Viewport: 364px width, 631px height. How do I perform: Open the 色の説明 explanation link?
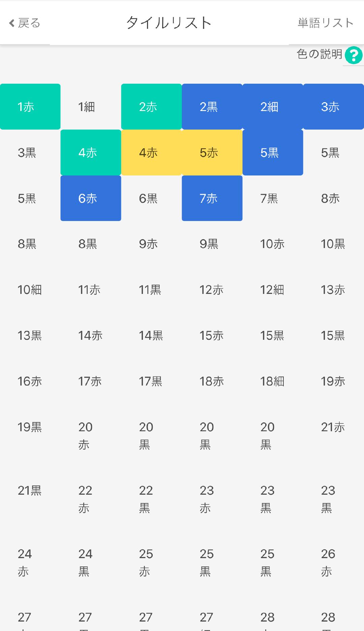tap(319, 54)
